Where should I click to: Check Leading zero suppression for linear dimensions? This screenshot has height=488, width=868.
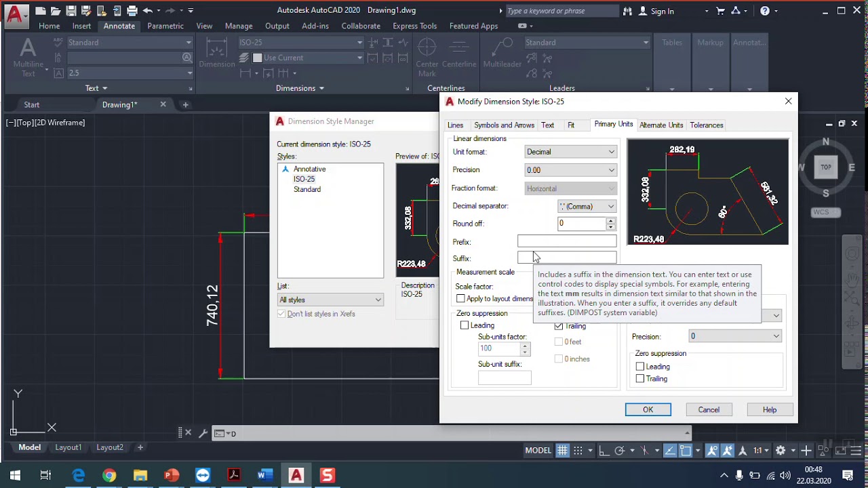click(x=465, y=325)
